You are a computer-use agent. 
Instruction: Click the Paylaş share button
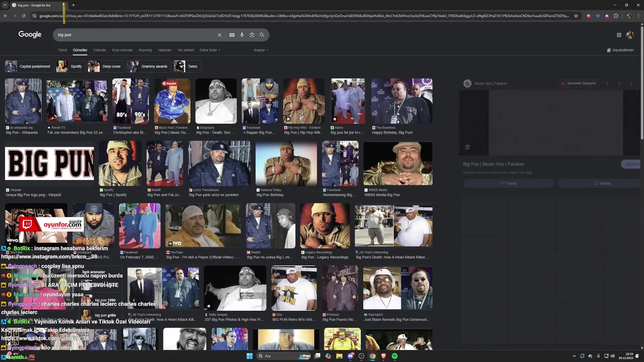(509, 184)
